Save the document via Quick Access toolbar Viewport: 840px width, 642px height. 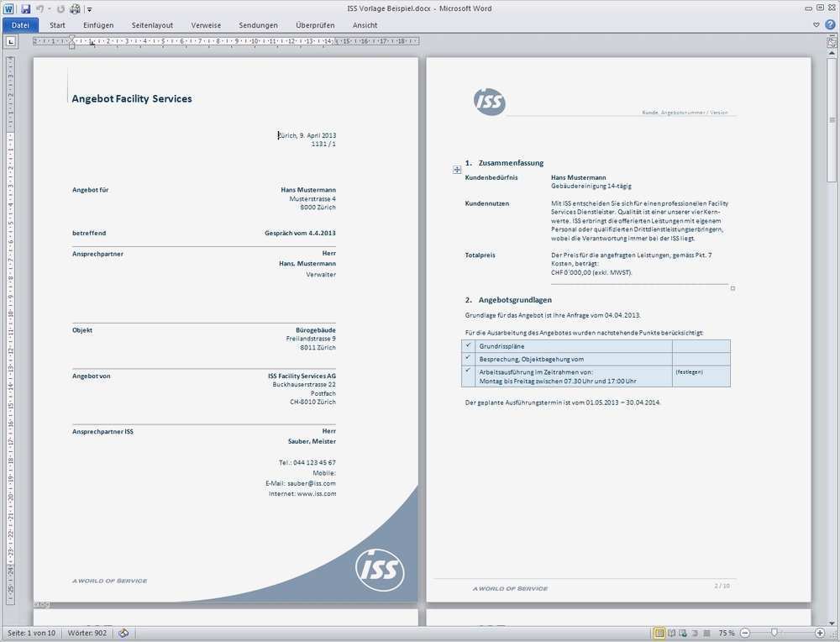24,8
